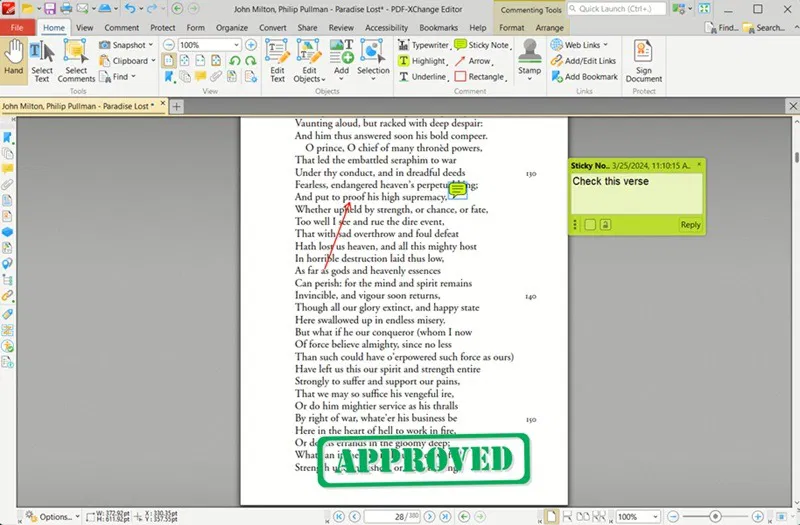Select the Highlight tool
Viewport: 800px width, 525px height.
(x=423, y=61)
